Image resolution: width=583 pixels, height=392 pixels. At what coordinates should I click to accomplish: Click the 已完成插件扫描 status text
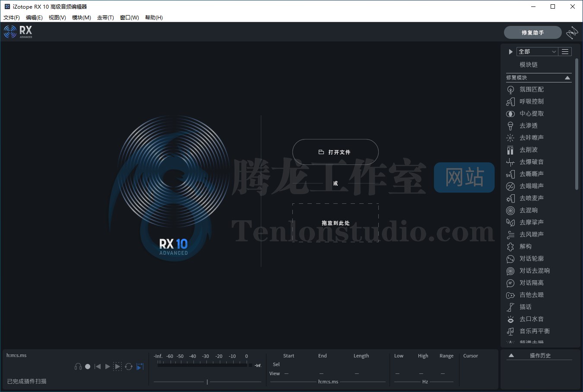(x=27, y=381)
